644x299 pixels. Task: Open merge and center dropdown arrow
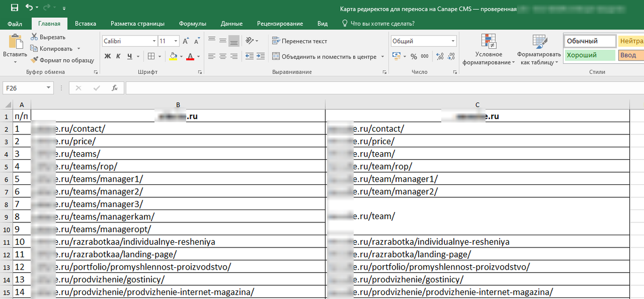pos(383,56)
